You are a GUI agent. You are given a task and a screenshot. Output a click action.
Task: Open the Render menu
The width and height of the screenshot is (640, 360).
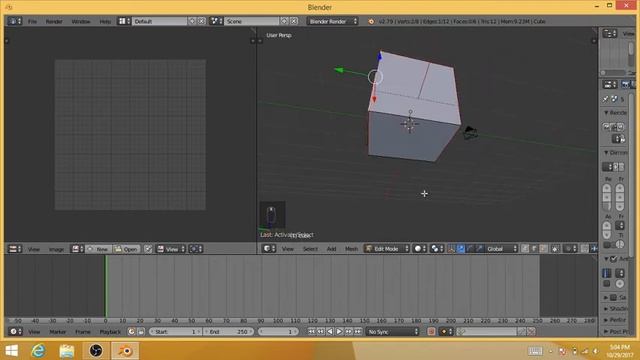[54, 21]
